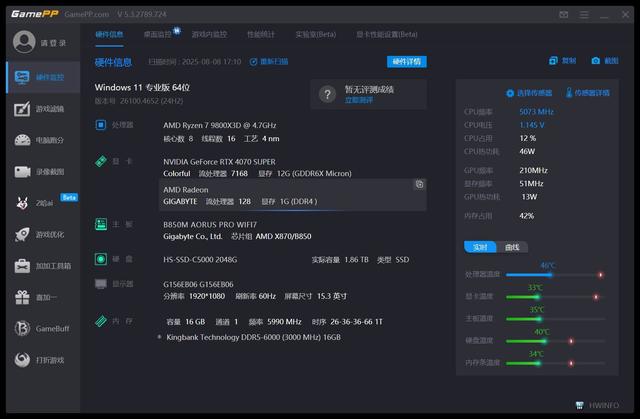Click the memory stick icon beside 16 GB

coord(101,321)
